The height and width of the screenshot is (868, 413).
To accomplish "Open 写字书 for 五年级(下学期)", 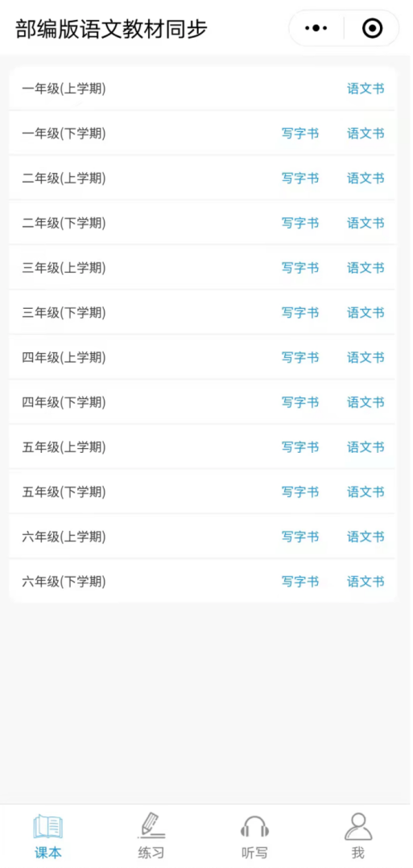I will (300, 492).
